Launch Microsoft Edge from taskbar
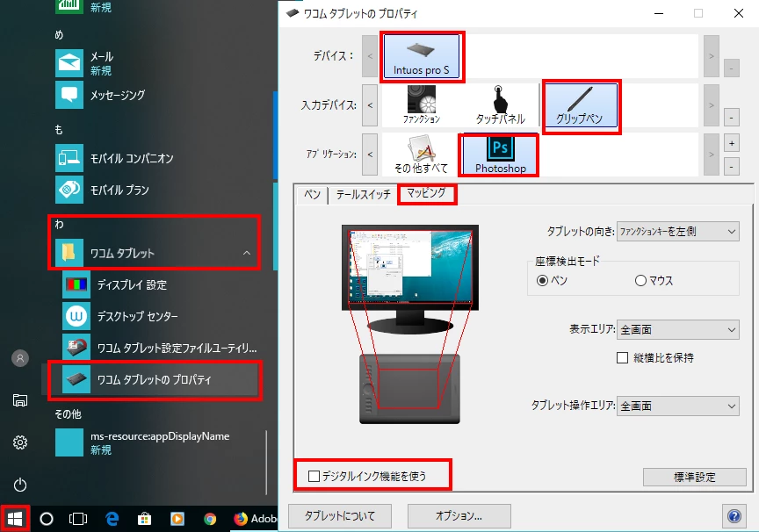Screen dimensions: 759x532 pyautogui.click(x=112, y=519)
